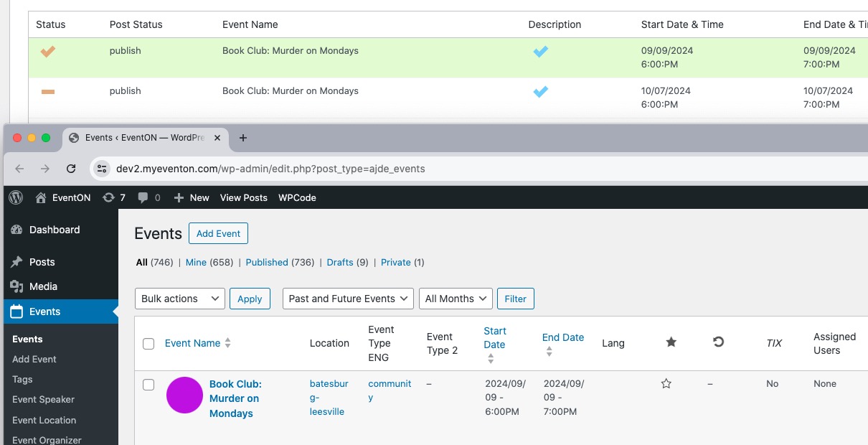Click the orange dash status in second row

pyautogui.click(x=48, y=91)
